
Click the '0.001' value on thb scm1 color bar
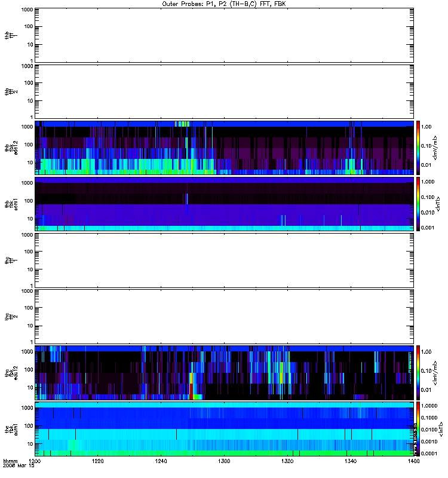click(x=428, y=228)
